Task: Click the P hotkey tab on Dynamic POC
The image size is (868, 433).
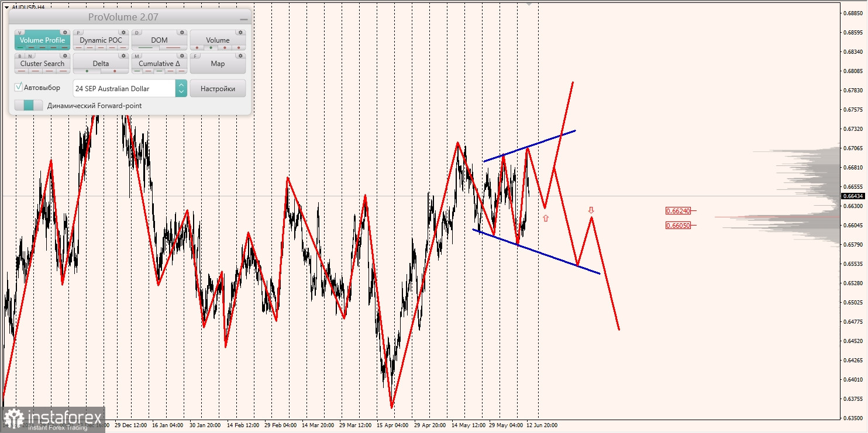Action: [x=78, y=33]
